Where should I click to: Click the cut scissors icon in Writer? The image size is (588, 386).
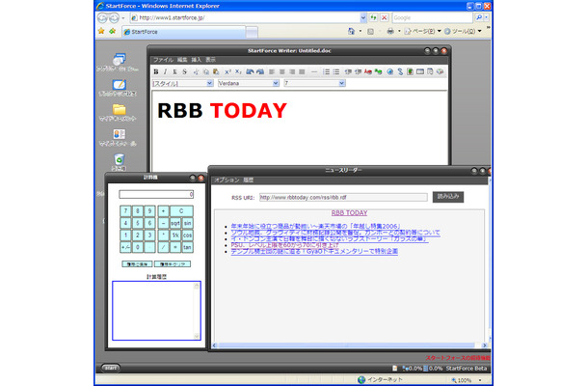click(x=196, y=71)
